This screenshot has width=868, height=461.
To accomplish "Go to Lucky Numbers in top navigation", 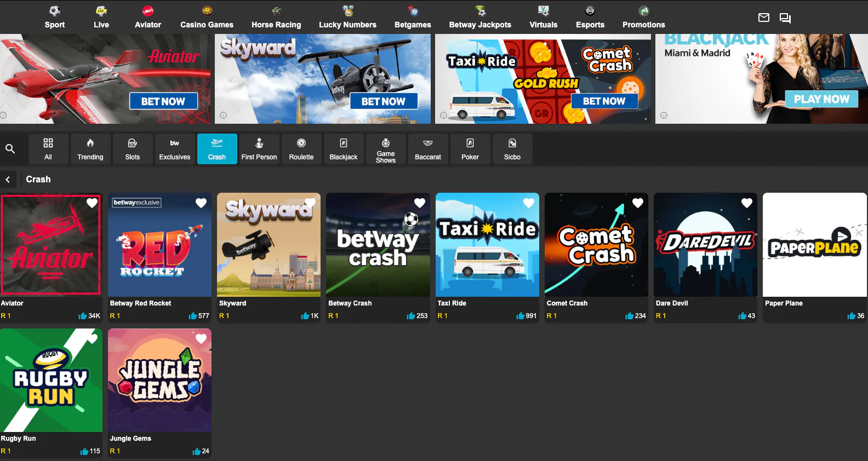I will point(347,17).
